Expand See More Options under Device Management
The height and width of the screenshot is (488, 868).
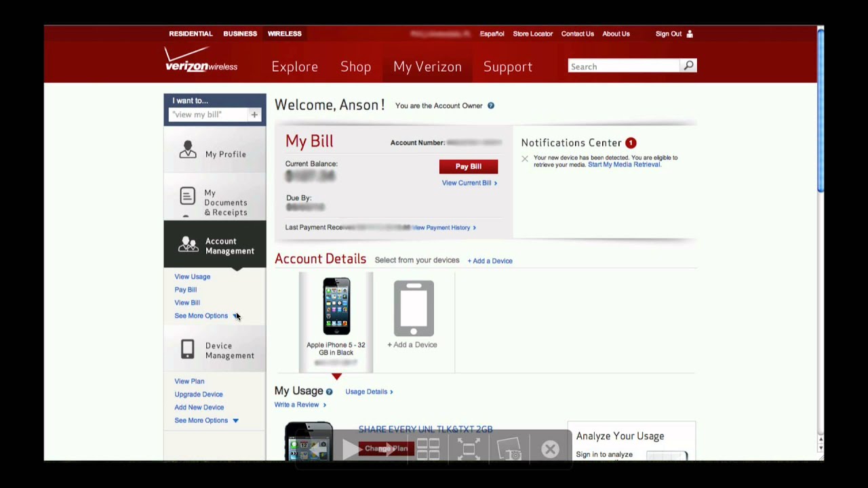[206, 420]
